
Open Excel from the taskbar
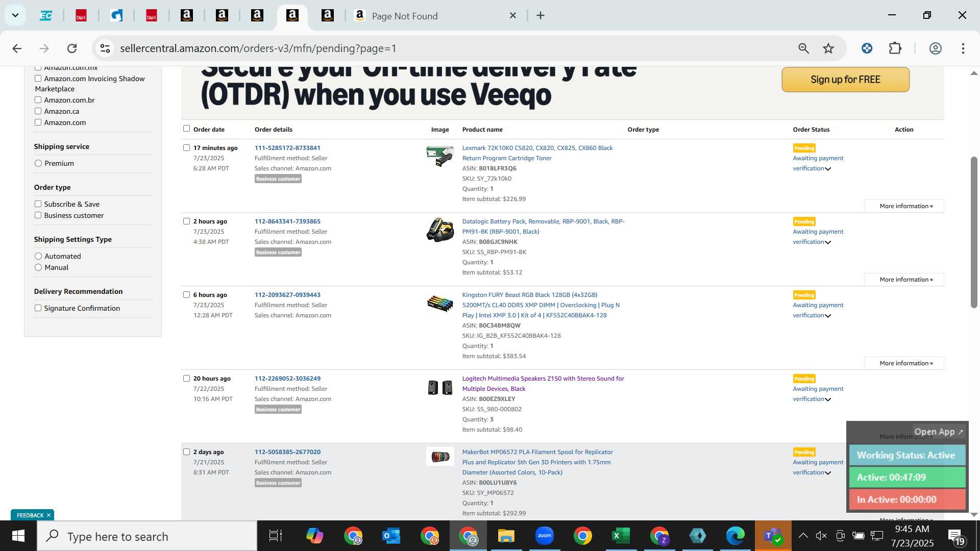621,536
